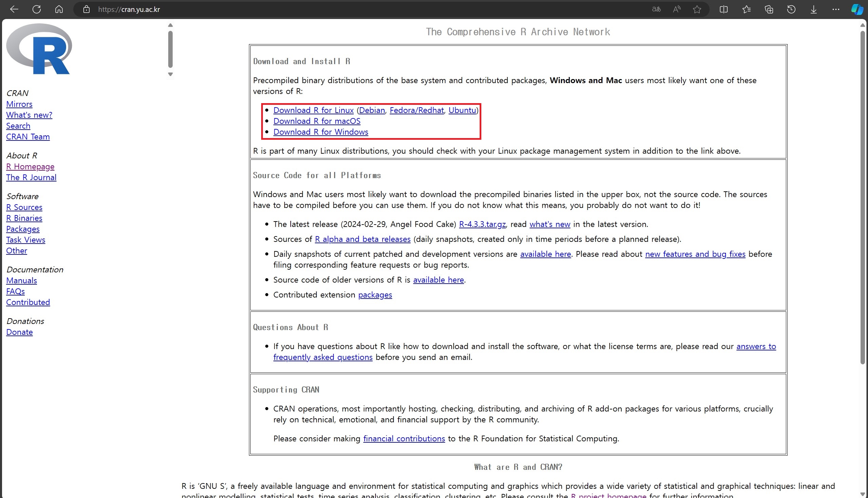Click the translate page icon
Screen dimensions: 868x498
pos(656,9)
